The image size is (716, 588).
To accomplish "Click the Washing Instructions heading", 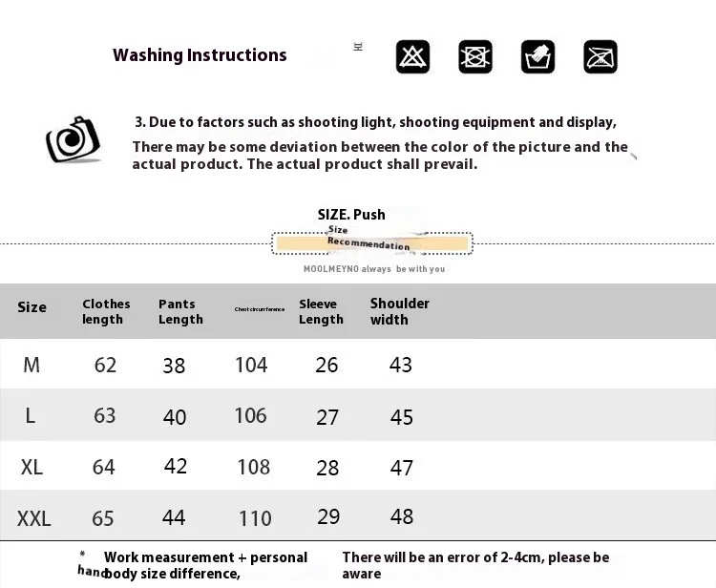I will [x=200, y=55].
